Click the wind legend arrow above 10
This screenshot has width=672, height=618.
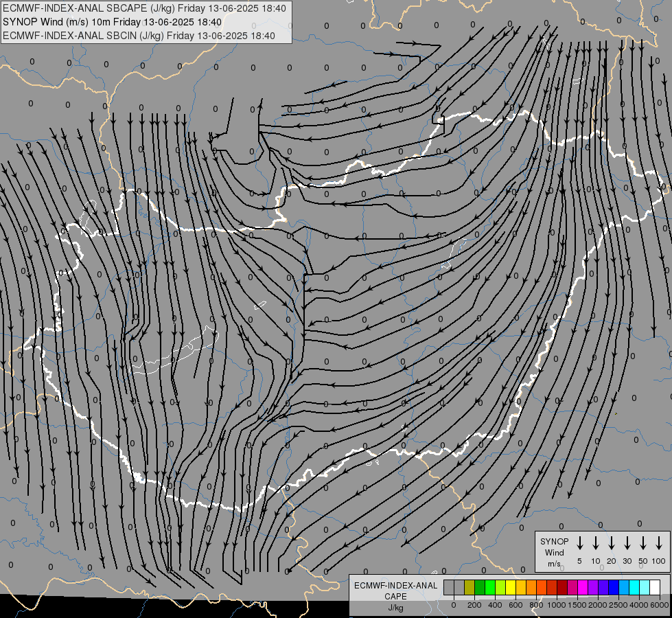click(595, 543)
